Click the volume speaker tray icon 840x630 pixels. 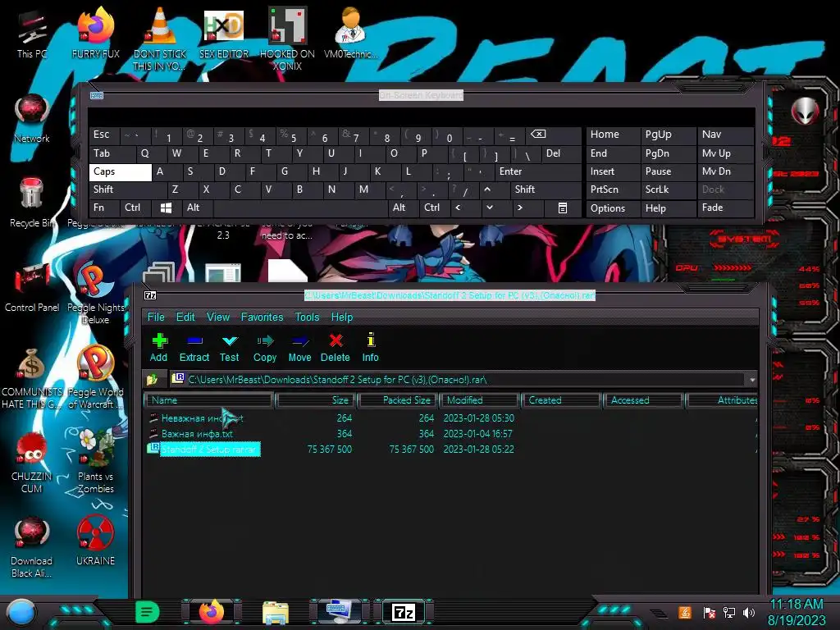[748, 612]
